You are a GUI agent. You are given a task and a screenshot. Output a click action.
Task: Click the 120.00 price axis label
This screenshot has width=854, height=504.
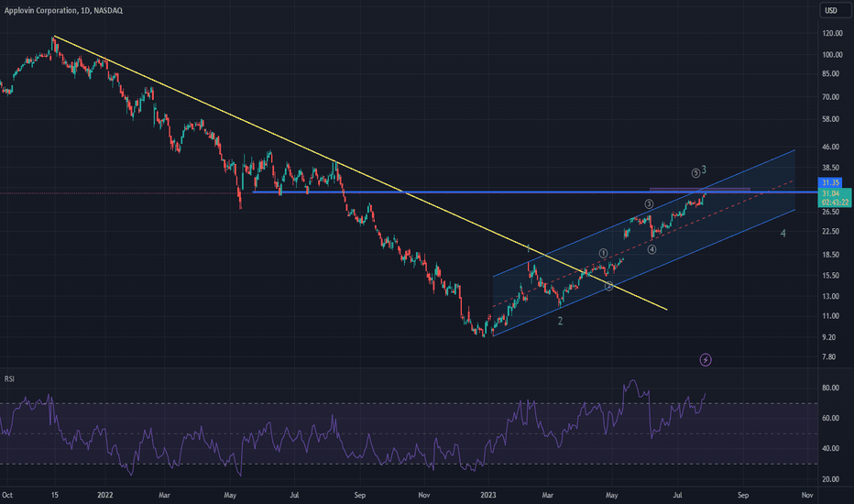pos(832,33)
